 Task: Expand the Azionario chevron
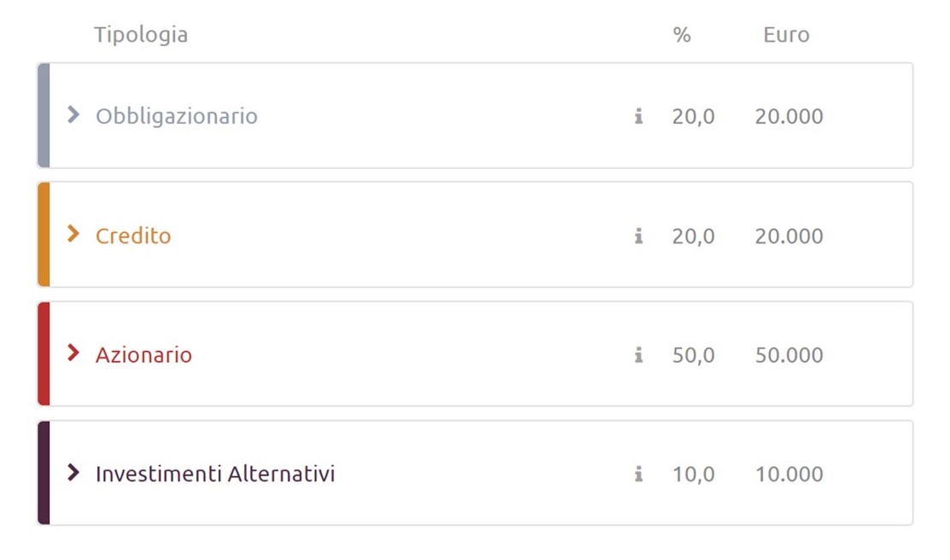point(73,353)
